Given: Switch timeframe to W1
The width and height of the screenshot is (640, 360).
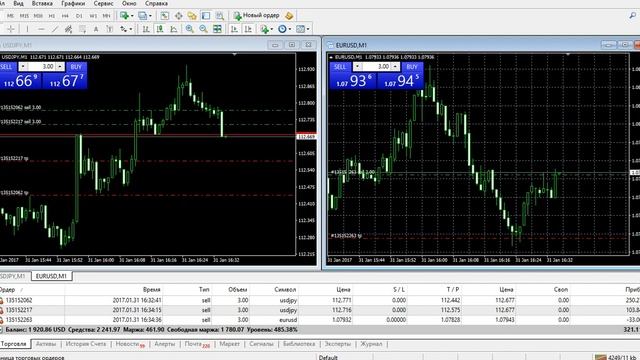Looking at the screenshot, I should [x=93, y=16].
